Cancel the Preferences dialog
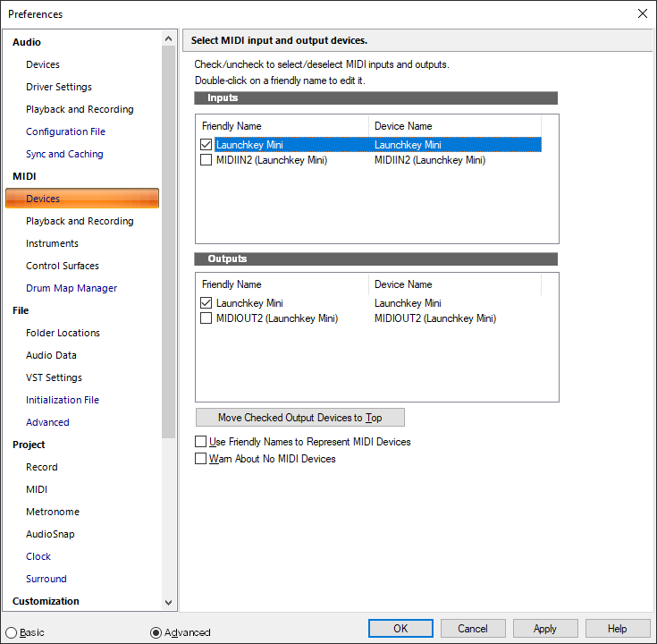Image resolution: width=657 pixels, height=644 pixels. pos(473,629)
